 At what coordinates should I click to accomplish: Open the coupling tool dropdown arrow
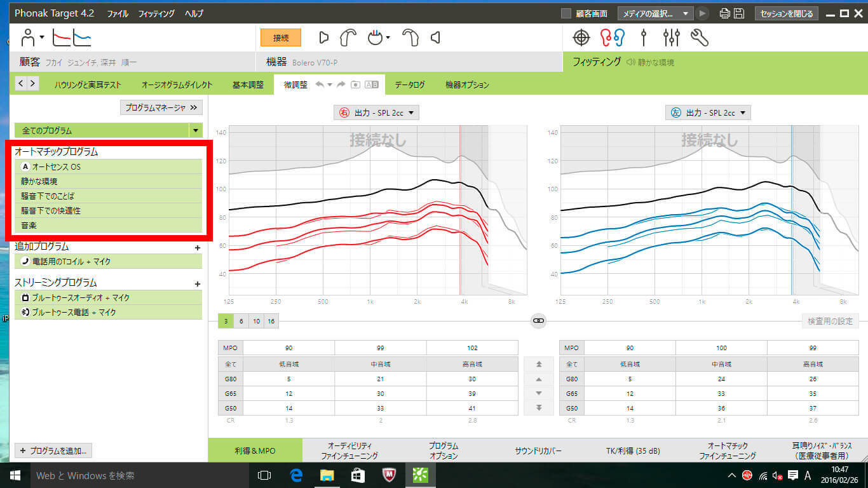tap(387, 38)
